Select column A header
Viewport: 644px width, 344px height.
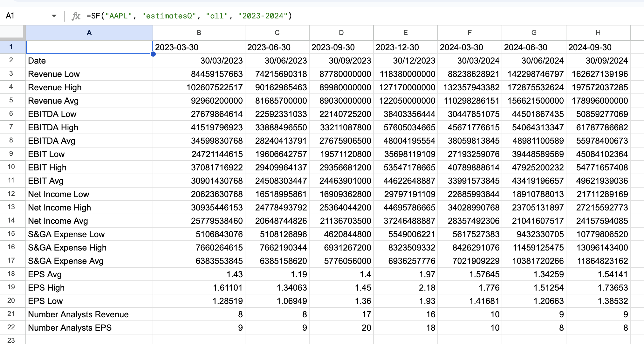(89, 33)
